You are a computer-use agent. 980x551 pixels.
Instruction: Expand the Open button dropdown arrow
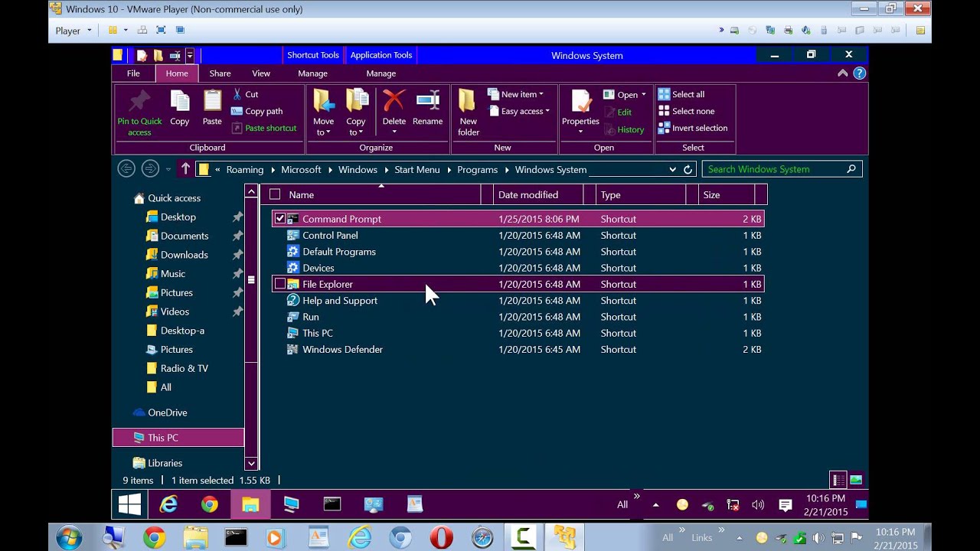coord(643,95)
